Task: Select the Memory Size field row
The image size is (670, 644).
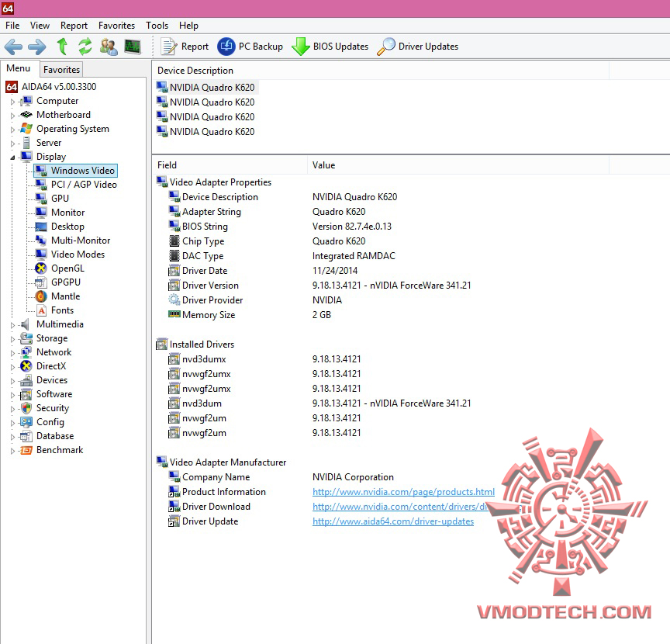Action: pos(250,315)
